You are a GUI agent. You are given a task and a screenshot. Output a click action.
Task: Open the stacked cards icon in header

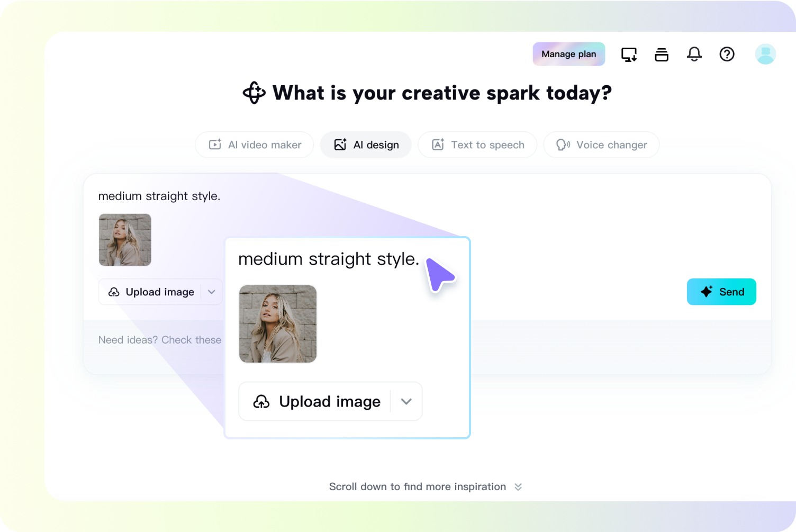[x=662, y=55]
